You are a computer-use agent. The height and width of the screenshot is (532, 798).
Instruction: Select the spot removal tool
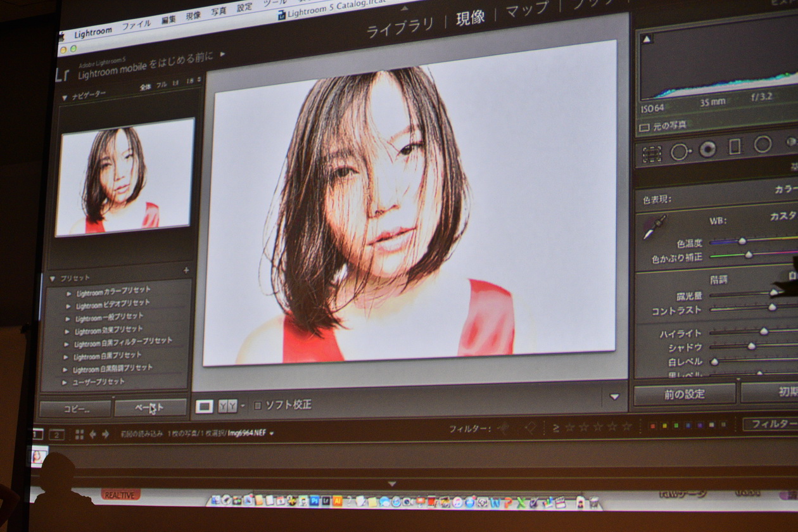[x=680, y=151]
